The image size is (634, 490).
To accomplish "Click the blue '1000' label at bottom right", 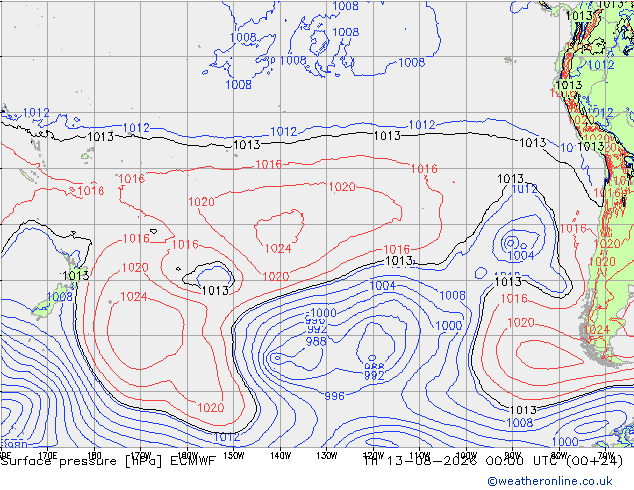I will (565, 441).
